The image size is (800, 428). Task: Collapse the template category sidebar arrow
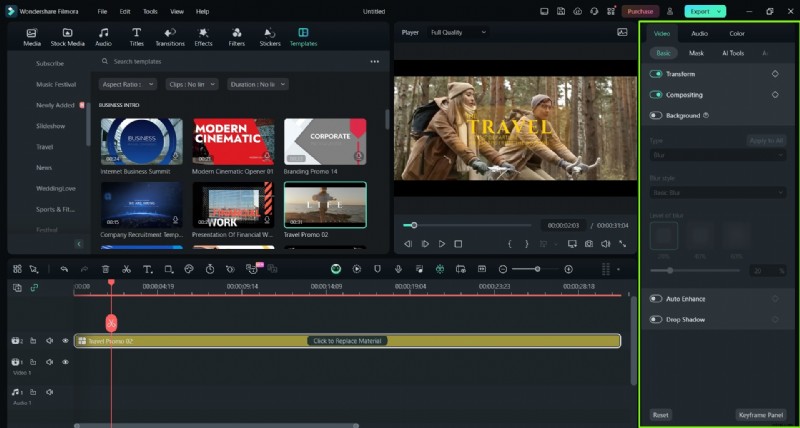(79, 244)
